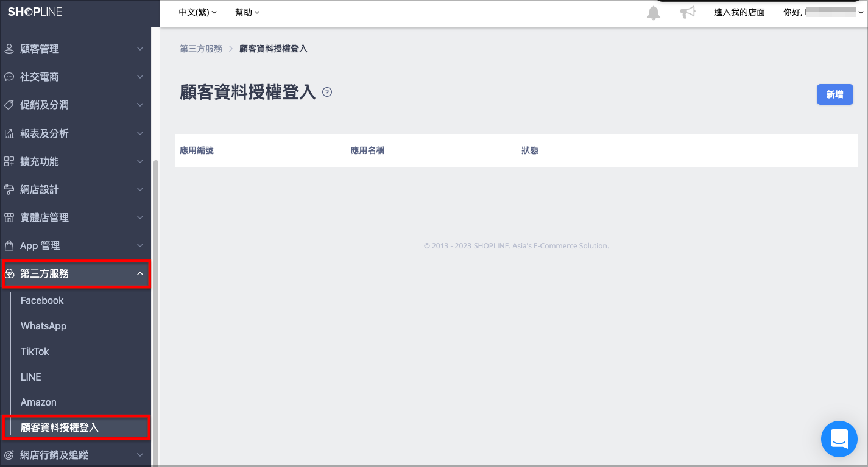The image size is (868, 467).
Task: Click the 促銷及分潤 tag icon
Action: pos(9,105)
